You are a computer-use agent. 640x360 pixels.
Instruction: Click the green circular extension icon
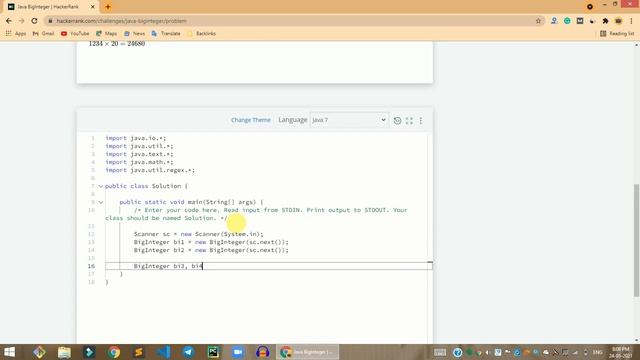coord(567,21)
